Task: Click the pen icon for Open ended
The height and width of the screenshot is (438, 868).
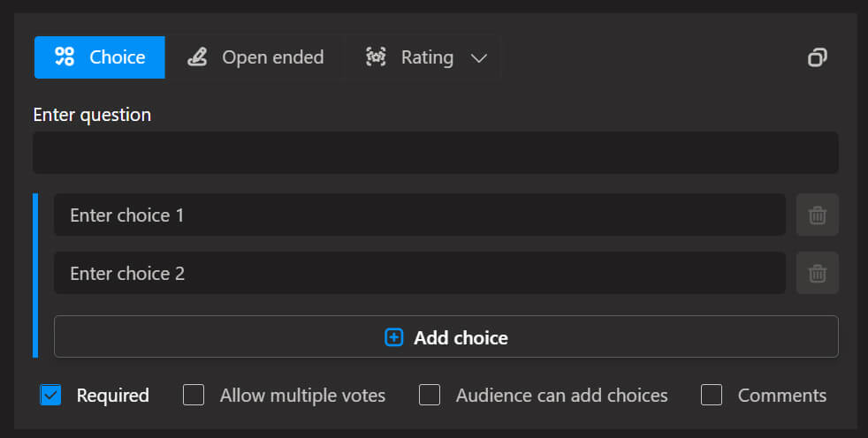Action: [x=198, y=57]
